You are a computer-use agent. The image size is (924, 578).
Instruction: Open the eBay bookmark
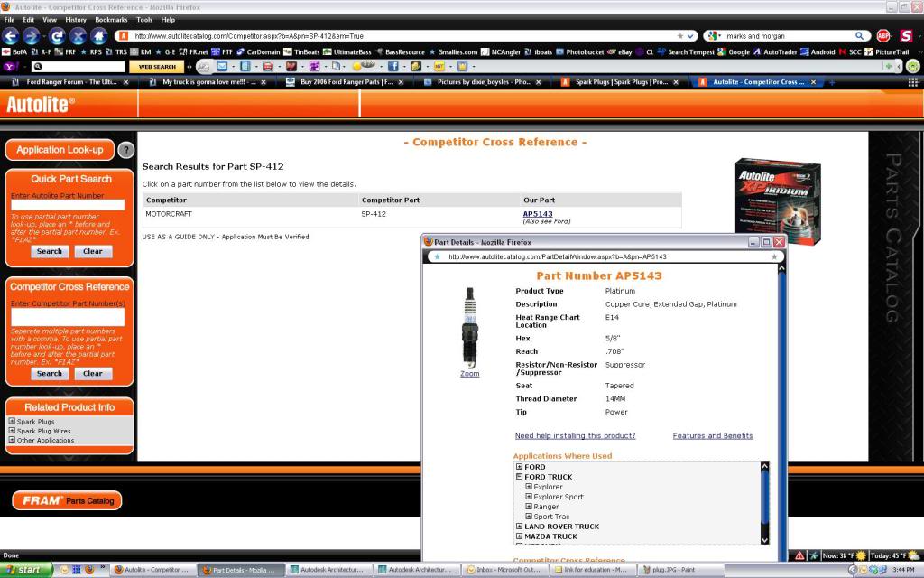point(620,51)
